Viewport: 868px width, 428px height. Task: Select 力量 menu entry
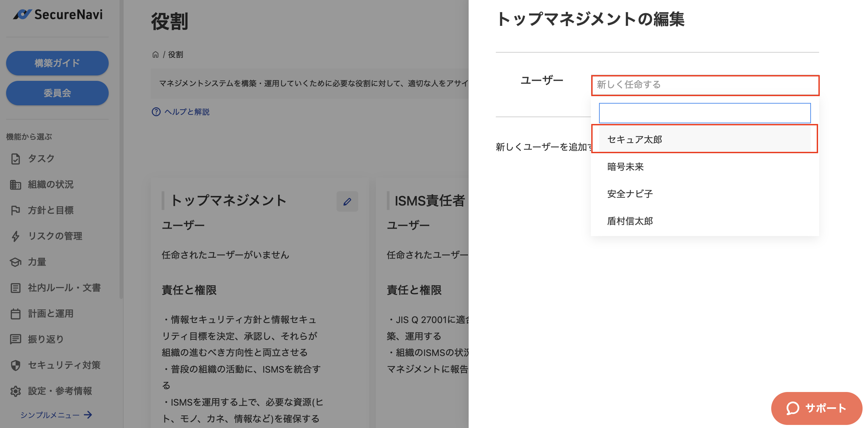[37, 262]
